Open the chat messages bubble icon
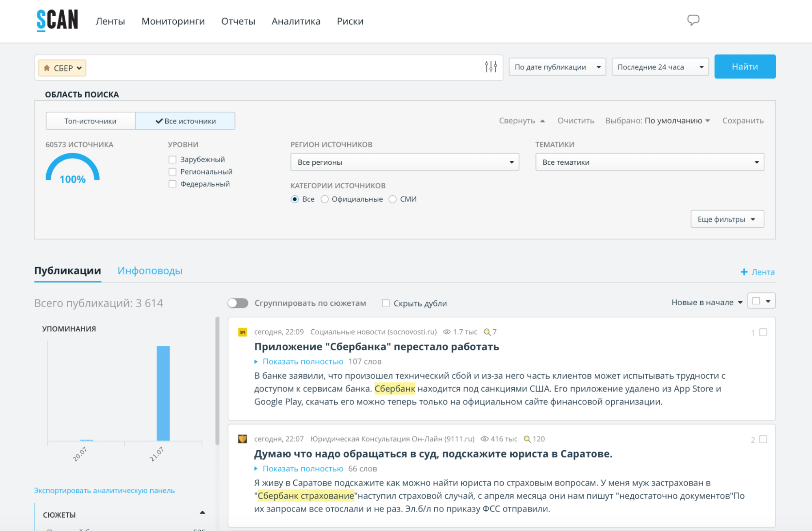Image resolution: width=812 pixels, height=531 pixels. tap(693, 20)
